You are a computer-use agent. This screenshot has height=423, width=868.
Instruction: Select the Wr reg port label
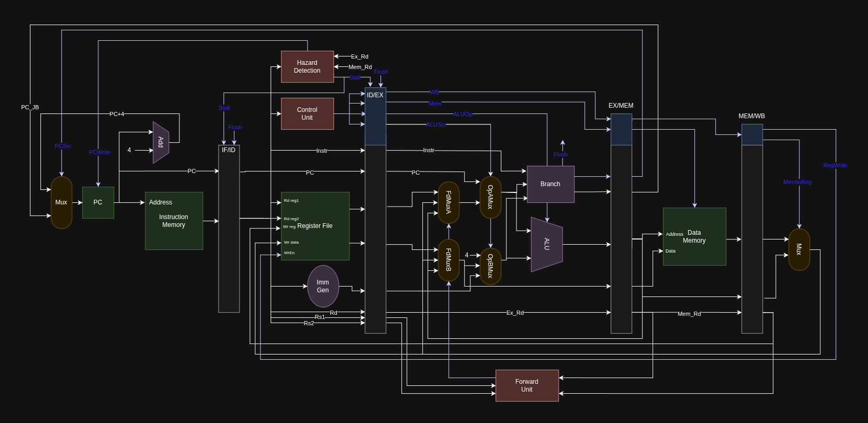click(x=289, y=226)
